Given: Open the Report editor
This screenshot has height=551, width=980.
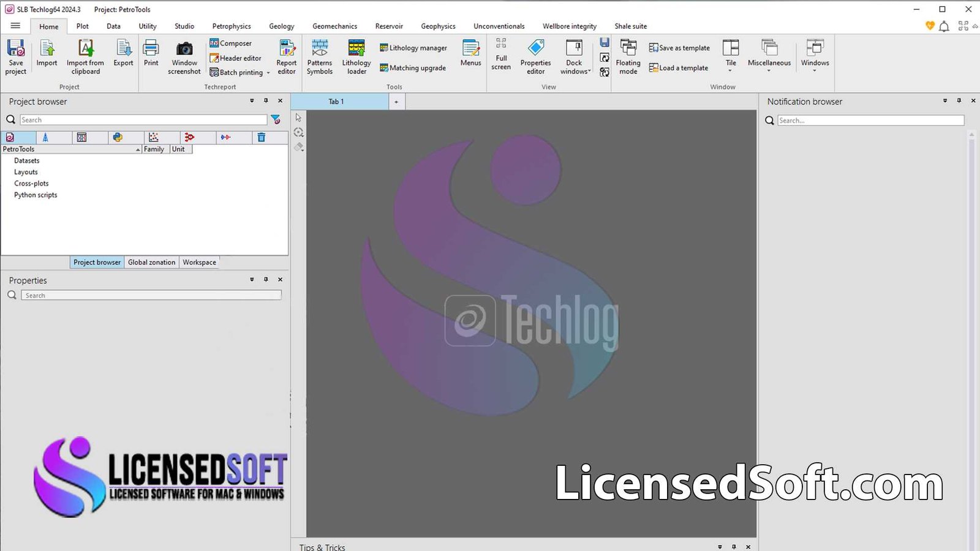Looking at the screenshot, I should coord(287,57).
